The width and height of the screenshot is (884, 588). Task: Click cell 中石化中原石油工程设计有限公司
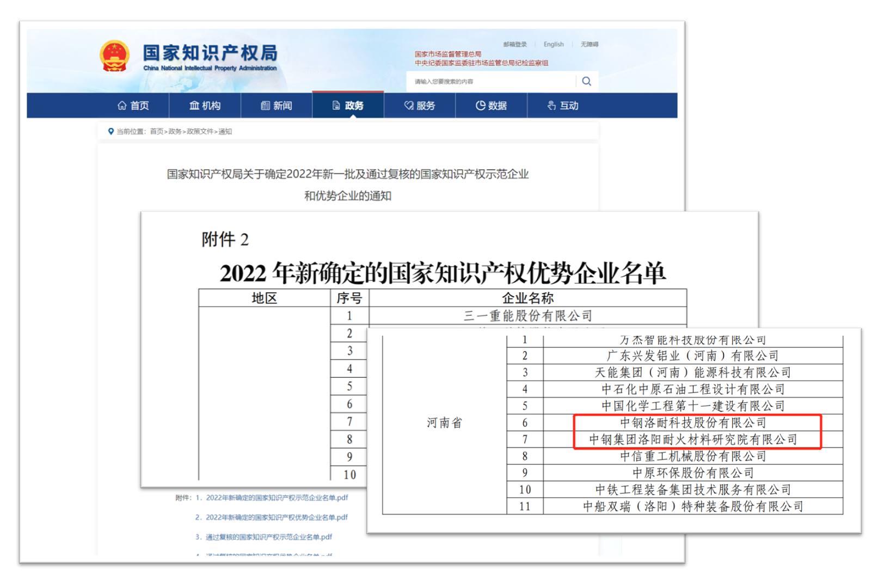tap(693, 389)
